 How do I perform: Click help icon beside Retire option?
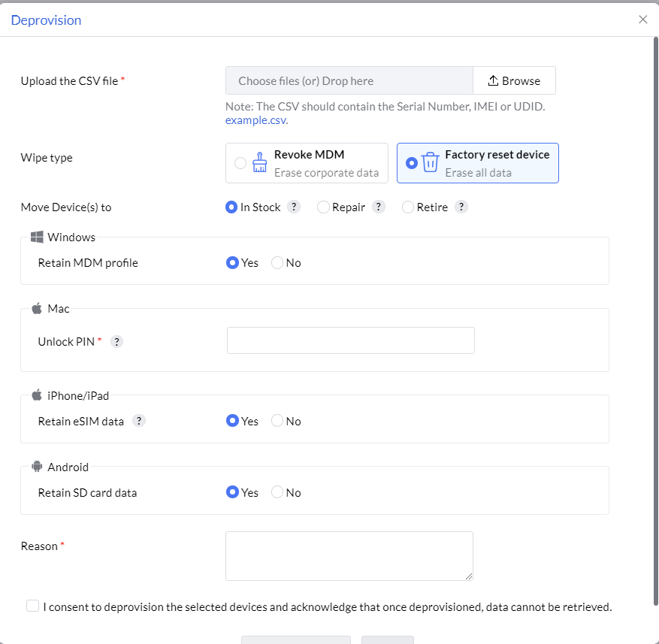click(461, 207)
